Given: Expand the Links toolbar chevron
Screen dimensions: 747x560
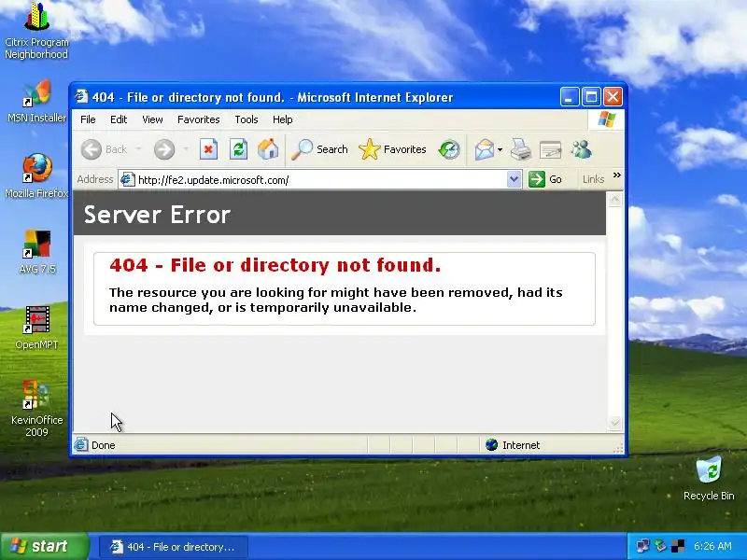Looking at the screenshot, I should click(x=617, y=175).
